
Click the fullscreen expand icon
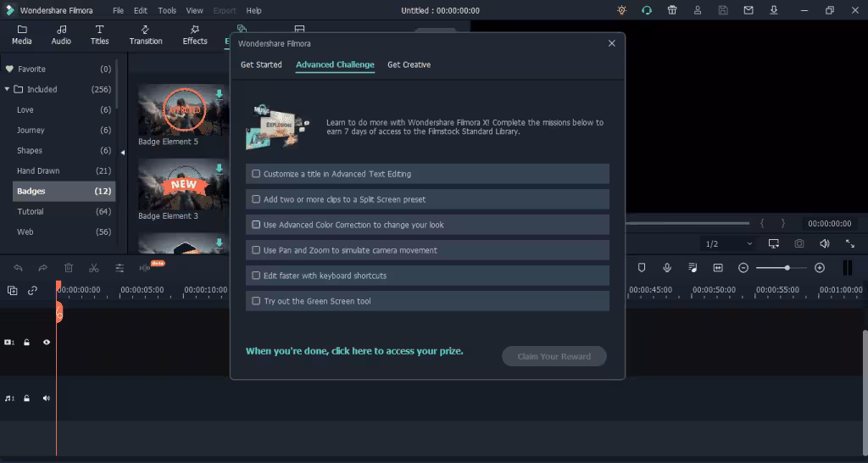pyautogui.click(x=850, y=243)
